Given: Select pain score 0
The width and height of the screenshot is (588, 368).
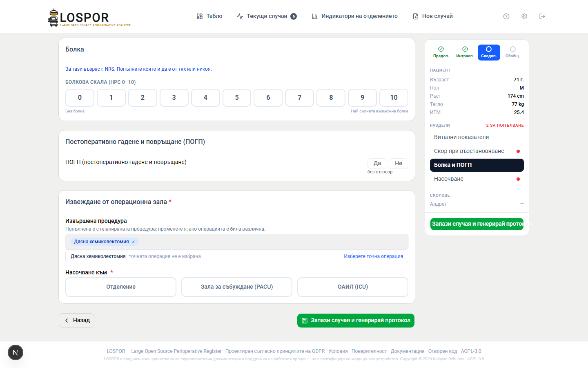Looking at the screenshot, I should pyautogui.click(x=80, y=98).
